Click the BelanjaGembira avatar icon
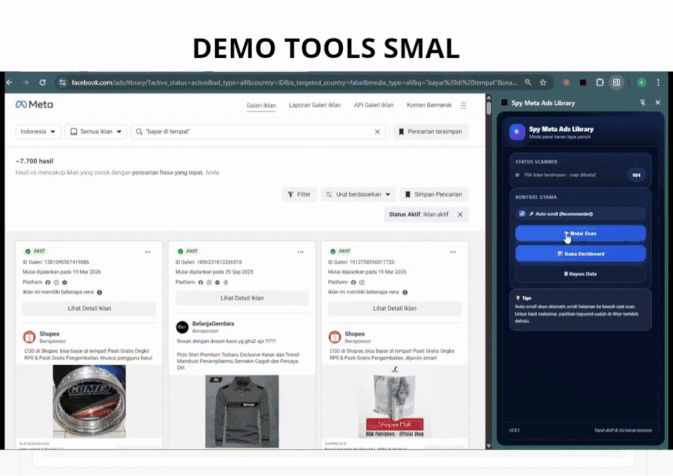The image size is (673, 476). click(x=182, y=327)
